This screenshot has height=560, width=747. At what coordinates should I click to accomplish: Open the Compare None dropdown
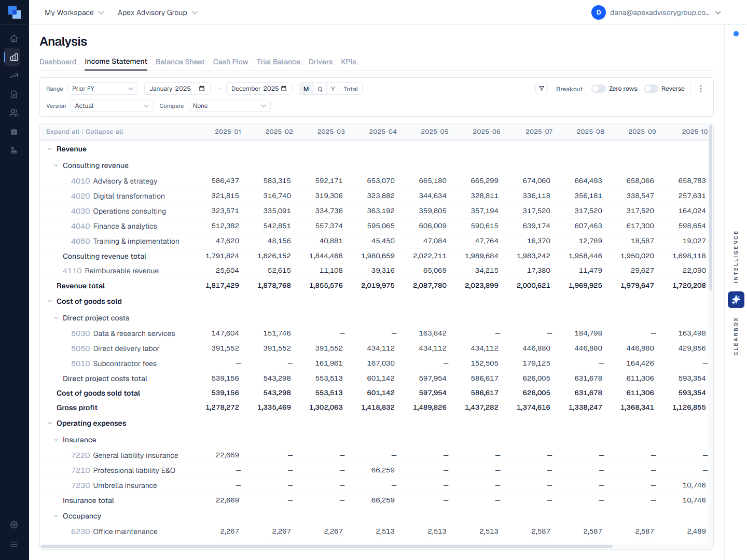pyautogui.click(x=229, y=106)
